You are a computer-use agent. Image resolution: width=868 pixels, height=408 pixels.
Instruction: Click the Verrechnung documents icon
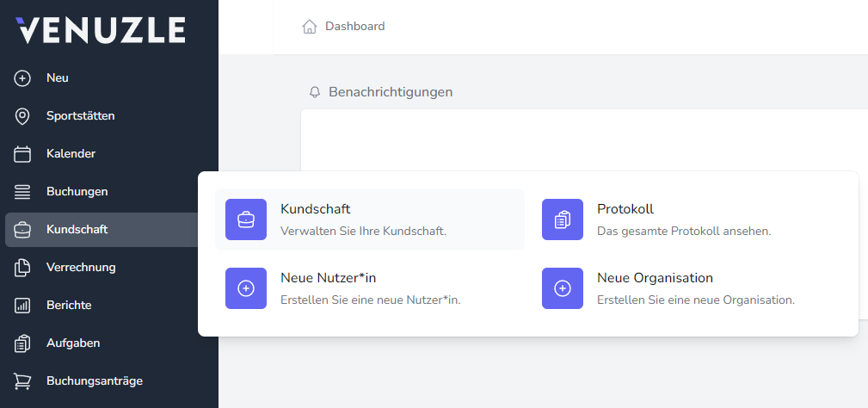coord(23,268)
